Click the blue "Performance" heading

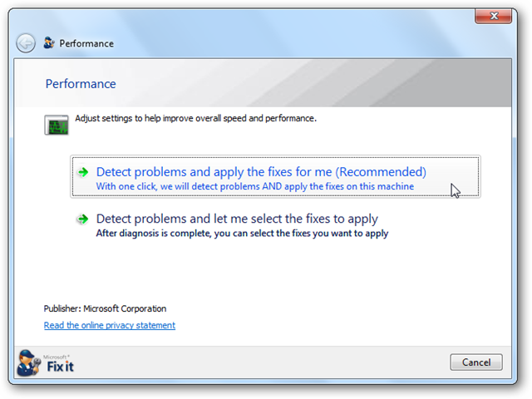[x=80, y=84]
